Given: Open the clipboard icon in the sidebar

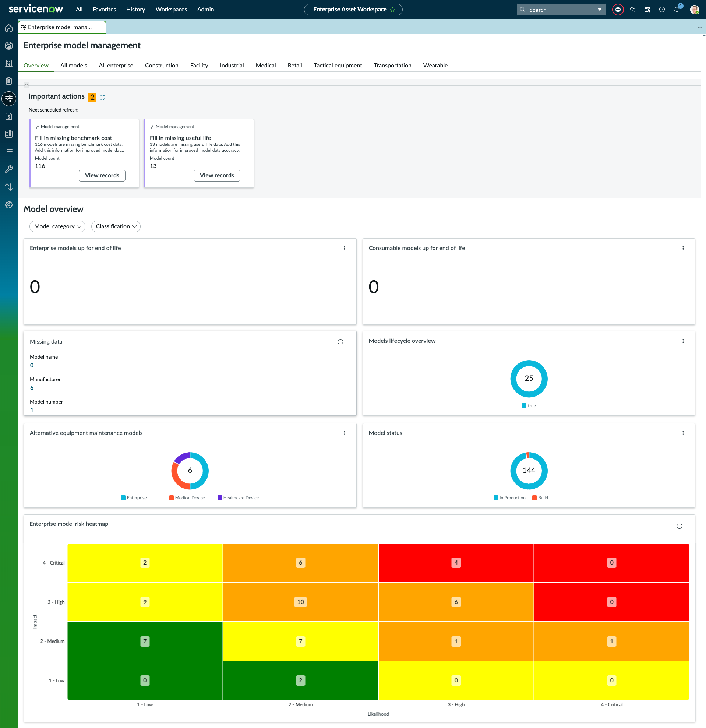Looking at the screenshot, I should [x=9, y=81].
